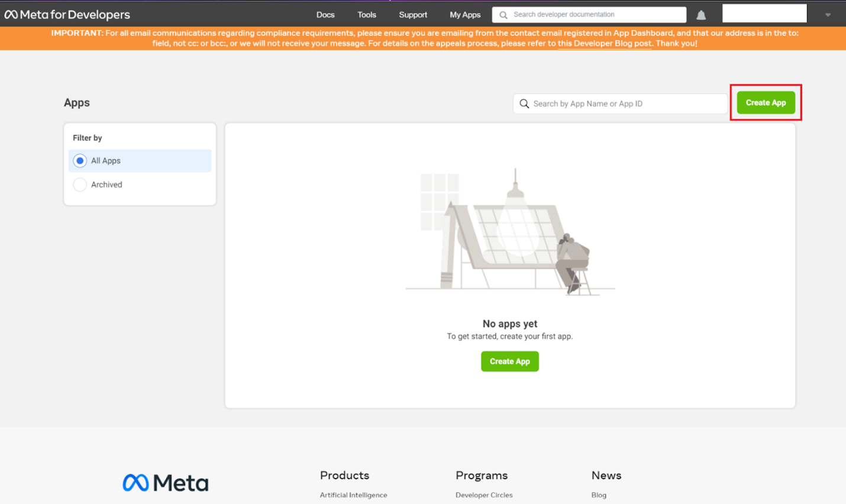Click the 'Products' footer heading
Viewport: 846px width, 504px height.
(x=344, y=475)
